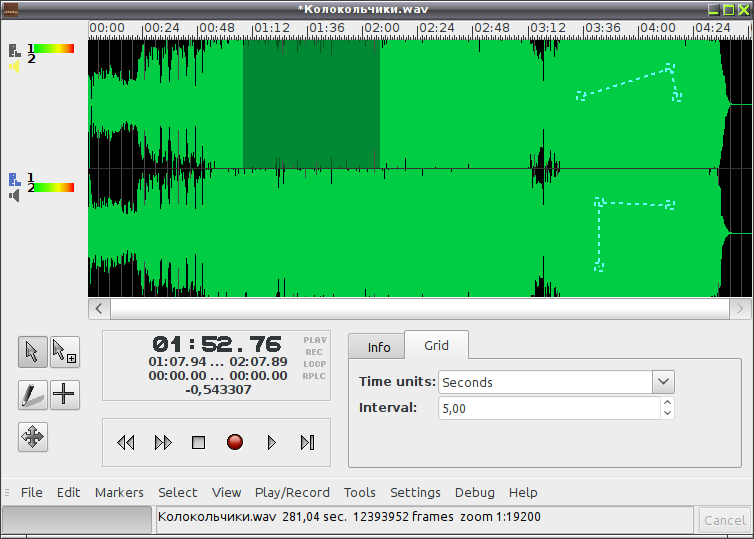Open the File menu
Screen dimensions: 754x539
tap(32, 492)
